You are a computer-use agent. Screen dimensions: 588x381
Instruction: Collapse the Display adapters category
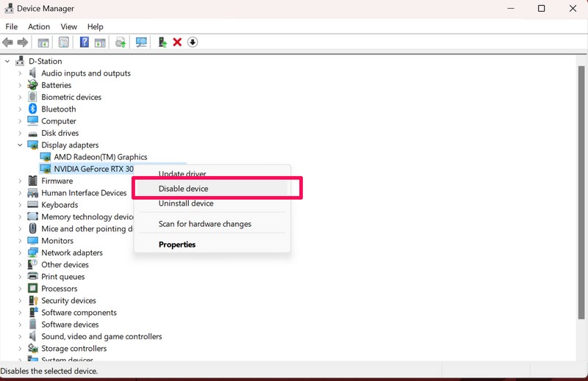20,145
